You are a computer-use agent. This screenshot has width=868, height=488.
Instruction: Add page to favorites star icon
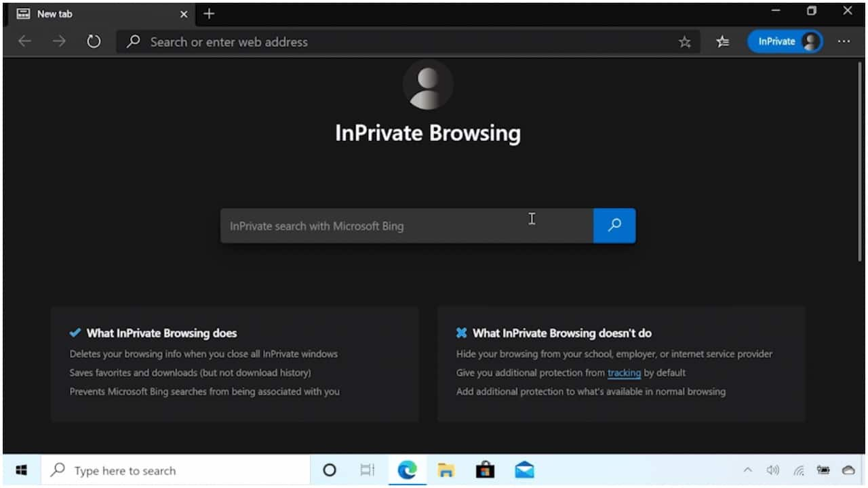coord(684,42)
